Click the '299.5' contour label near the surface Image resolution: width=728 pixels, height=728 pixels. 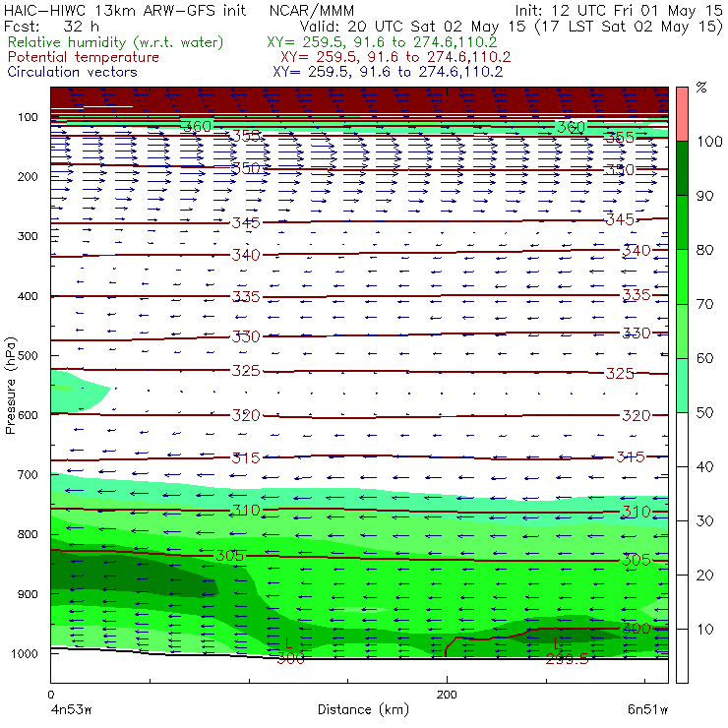coord(567,659)
